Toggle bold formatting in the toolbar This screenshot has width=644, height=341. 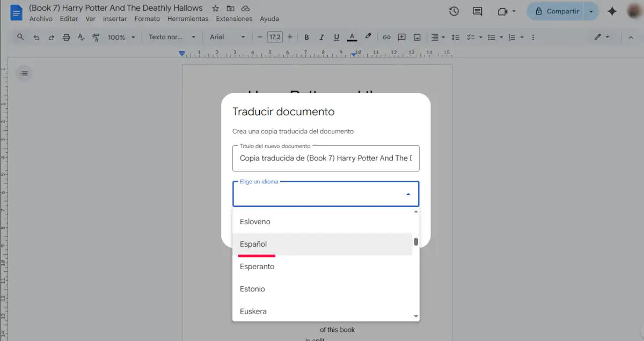coord(306,37)
